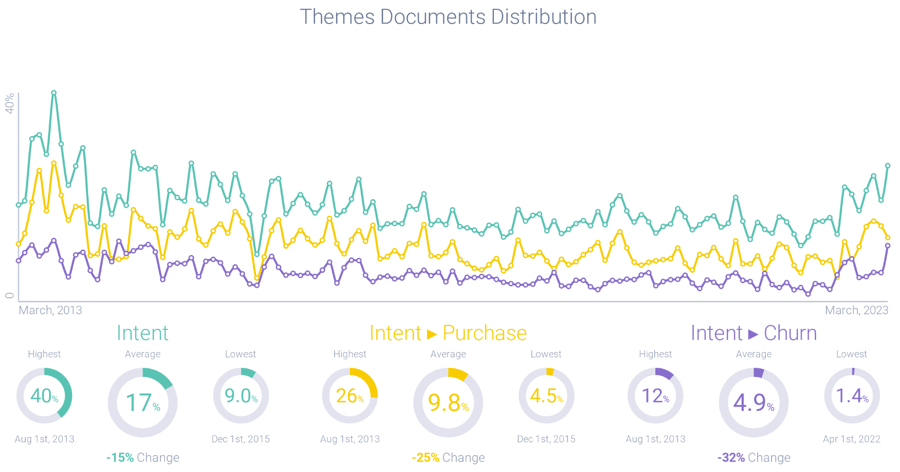This screenshot has width=900, height=472.
Task: Select the Churn Highest 12% donut gauge
Action: (655, 396)
